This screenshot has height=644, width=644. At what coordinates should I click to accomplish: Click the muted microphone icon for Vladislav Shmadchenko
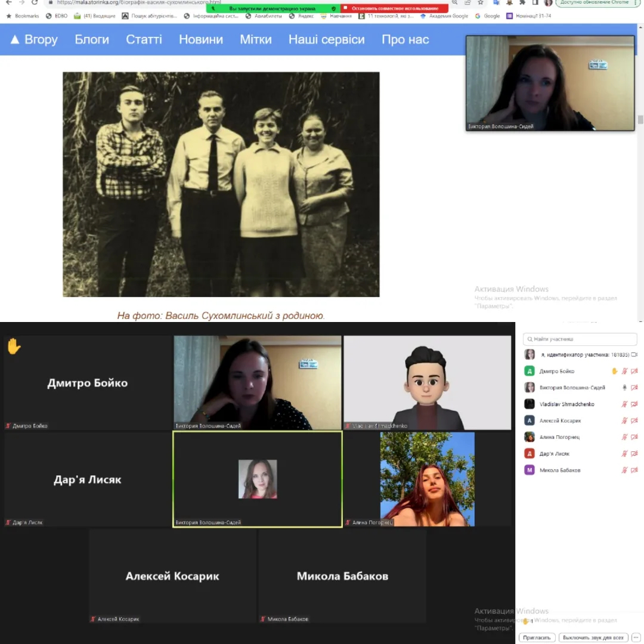point(624,404)
